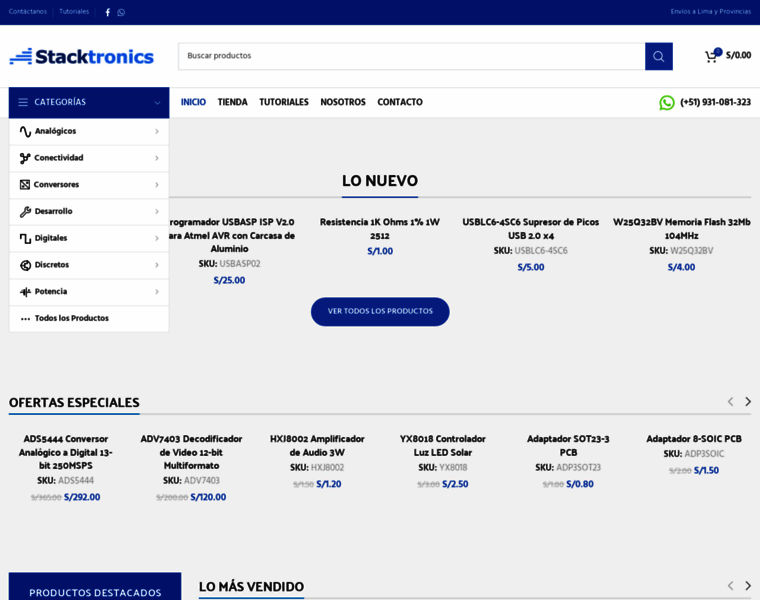Image resolution: width=760 pixels, height=600 pixels.
Task: Open the WhatsApp icon in top bar
Action: click(x=121, y=12)
